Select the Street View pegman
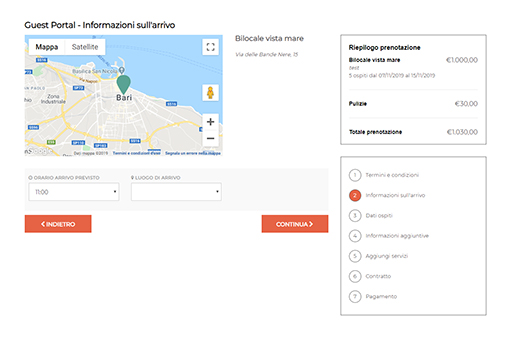The height and width of the screenshot is (361, 505). point(210,93)
